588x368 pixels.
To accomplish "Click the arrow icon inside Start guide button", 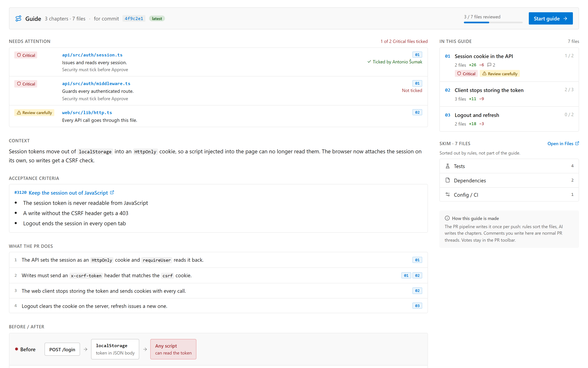I will click(x=565, y=18).
